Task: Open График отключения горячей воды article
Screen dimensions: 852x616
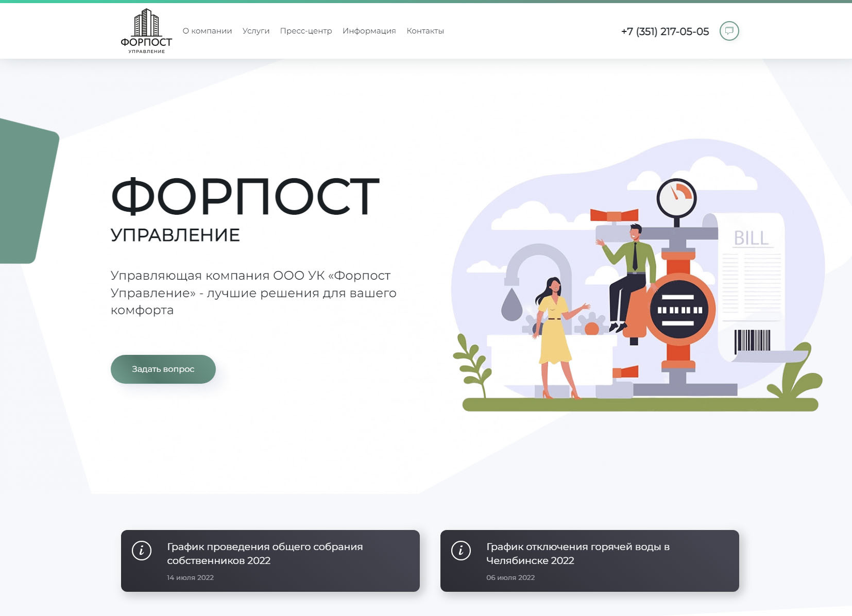Action: click(x=577, y=553)
